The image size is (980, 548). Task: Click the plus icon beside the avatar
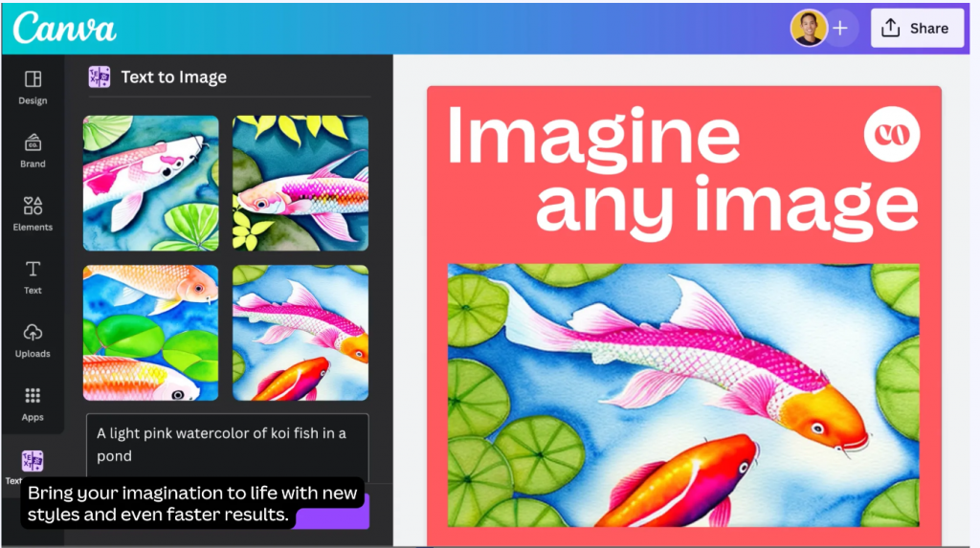pos(840,28)
